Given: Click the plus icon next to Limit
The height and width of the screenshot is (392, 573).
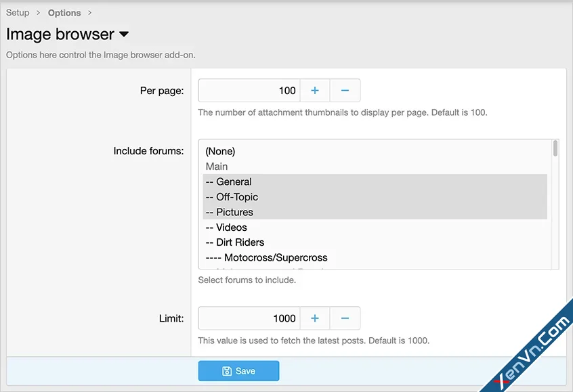Looking at the screenshot, I should pos(314,318).
